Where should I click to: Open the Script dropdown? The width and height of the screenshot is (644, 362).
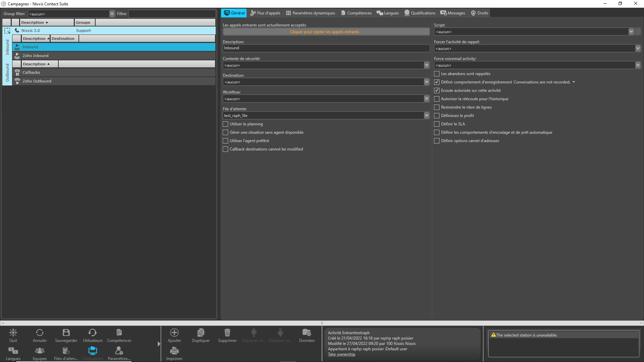coord(631,32)
